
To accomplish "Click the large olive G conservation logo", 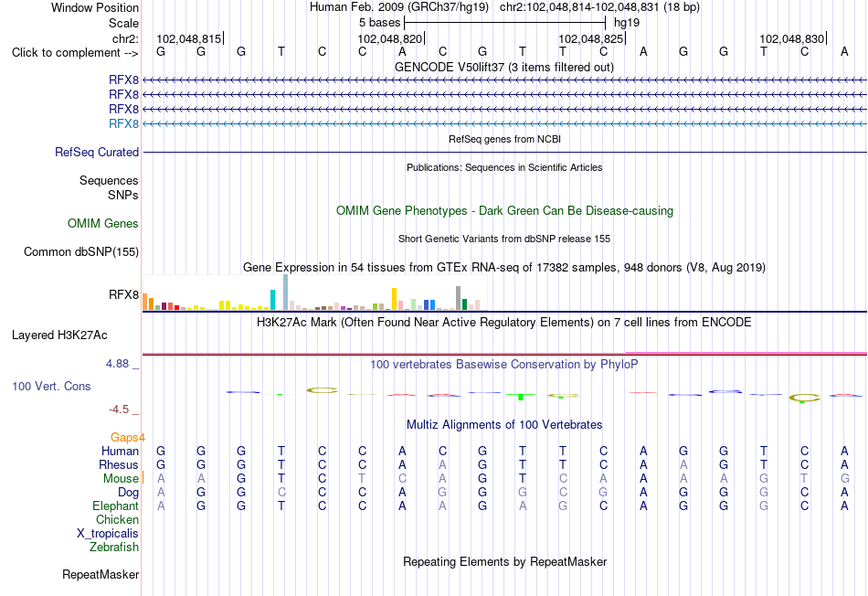I will tap(323, 390).
